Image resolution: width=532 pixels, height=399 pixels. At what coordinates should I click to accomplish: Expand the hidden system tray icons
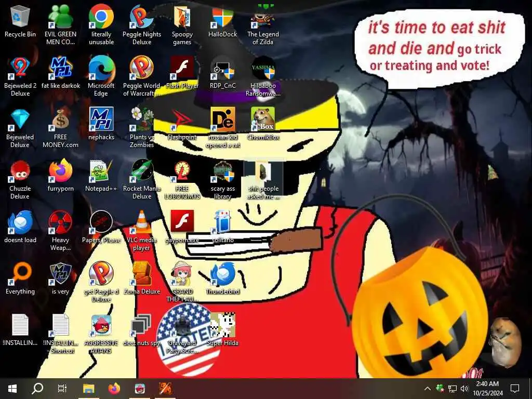tap(428, 389)
